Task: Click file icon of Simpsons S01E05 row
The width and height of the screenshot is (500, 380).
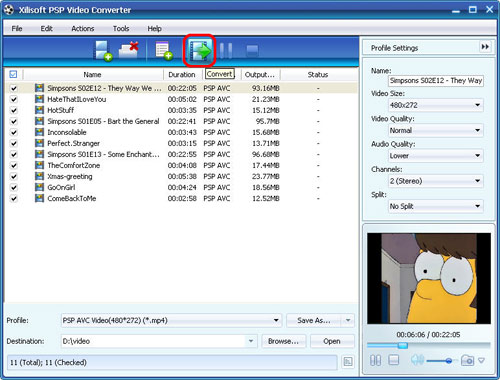Action: (39, 121)
